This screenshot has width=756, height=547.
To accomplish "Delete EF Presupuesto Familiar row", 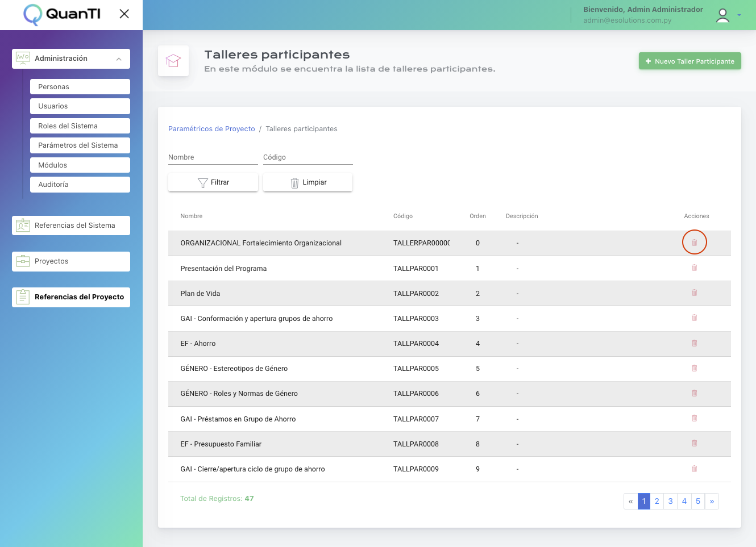I will [x=694, y=443].
